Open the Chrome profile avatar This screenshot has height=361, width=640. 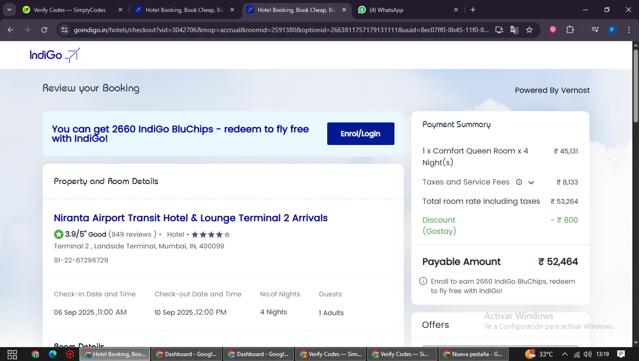[612, 30]
